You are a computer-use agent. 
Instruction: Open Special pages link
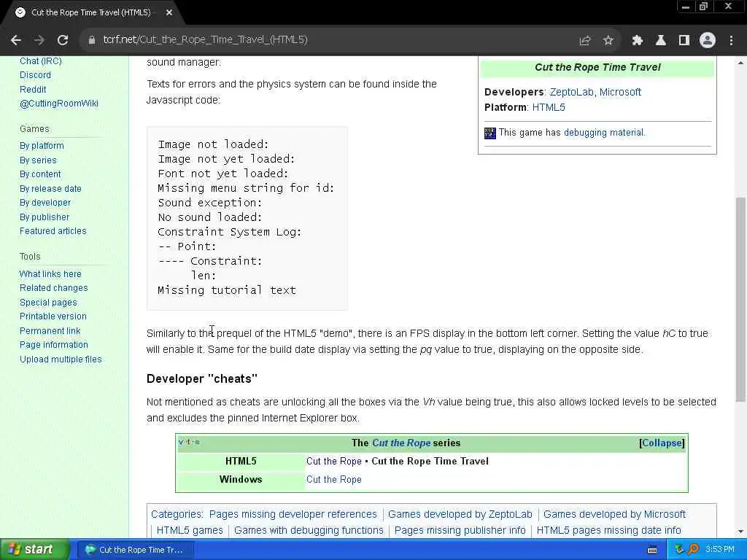tap(48, 303)
